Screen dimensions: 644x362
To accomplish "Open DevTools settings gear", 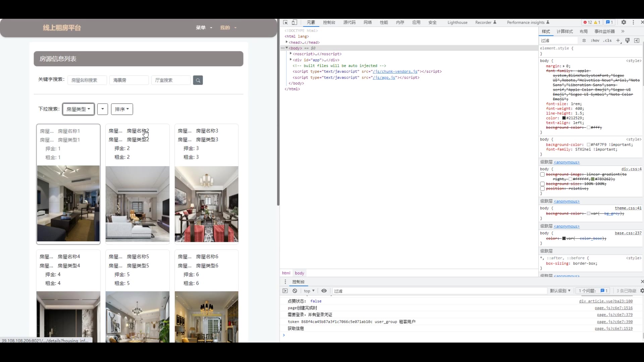I will point(624,22).
